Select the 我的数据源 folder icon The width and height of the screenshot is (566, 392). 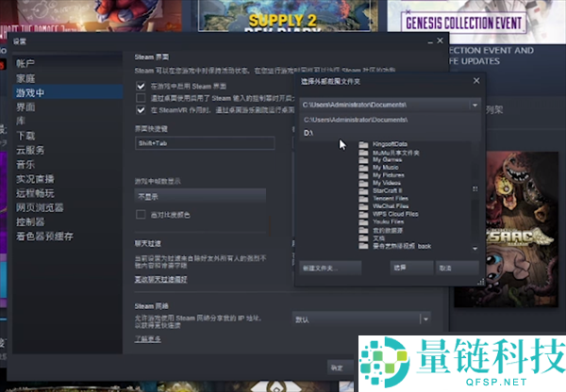tap(363, 230)
